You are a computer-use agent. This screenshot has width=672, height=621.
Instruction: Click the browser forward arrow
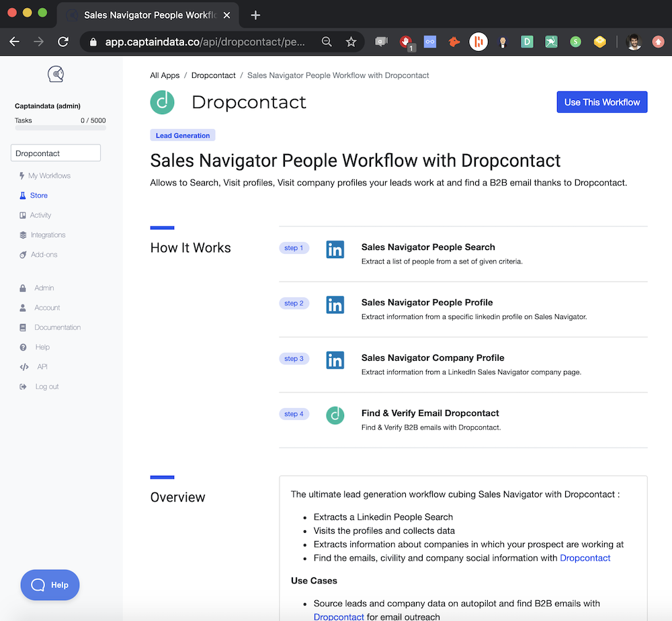click(x=38, y=42)
